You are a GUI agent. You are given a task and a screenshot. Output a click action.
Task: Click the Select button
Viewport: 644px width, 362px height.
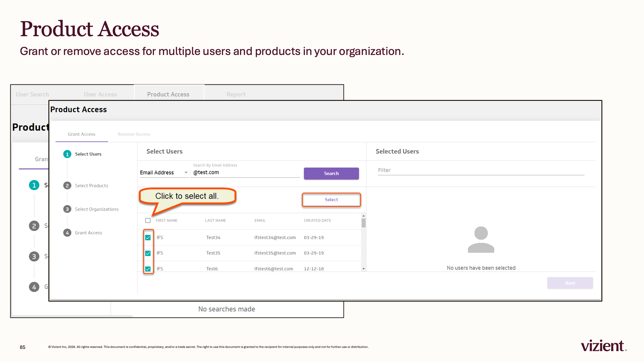pyautogui.click(x=331, y=200)
